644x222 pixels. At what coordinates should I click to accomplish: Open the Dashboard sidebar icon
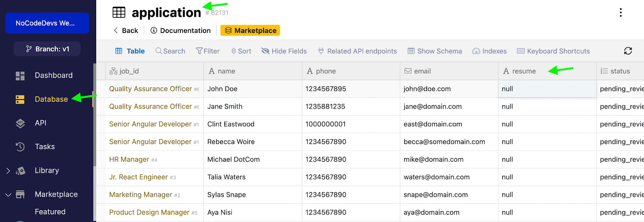[x=20, y=76]
